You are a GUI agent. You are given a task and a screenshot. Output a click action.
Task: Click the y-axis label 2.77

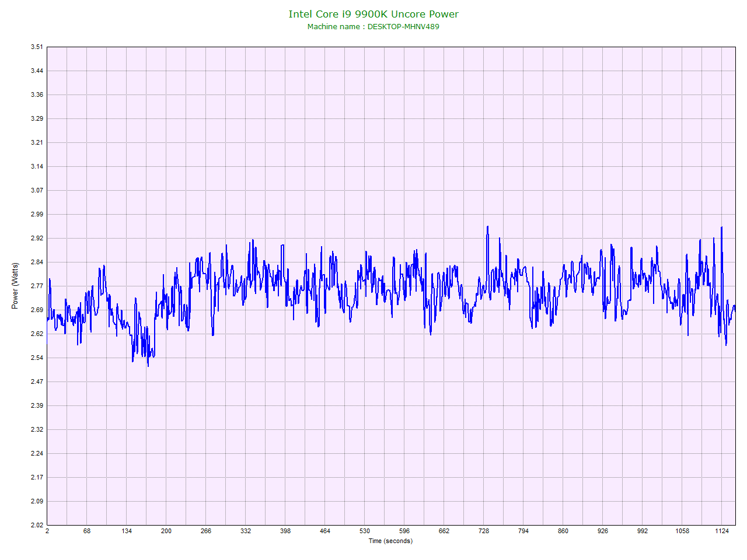[x=37, y=286]
